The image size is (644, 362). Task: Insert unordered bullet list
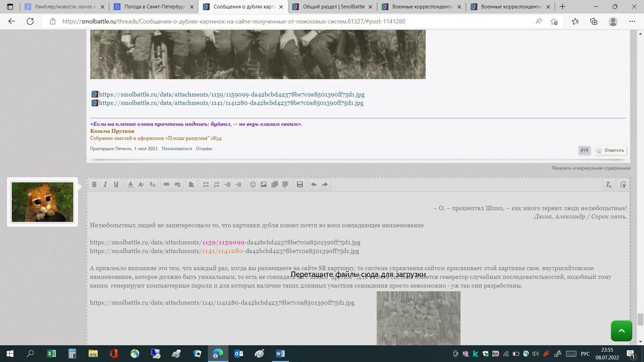[x=206, y=184]
